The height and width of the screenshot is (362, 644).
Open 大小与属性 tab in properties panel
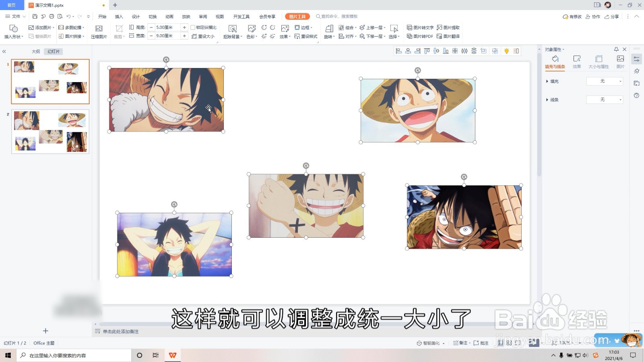[599, 62]
